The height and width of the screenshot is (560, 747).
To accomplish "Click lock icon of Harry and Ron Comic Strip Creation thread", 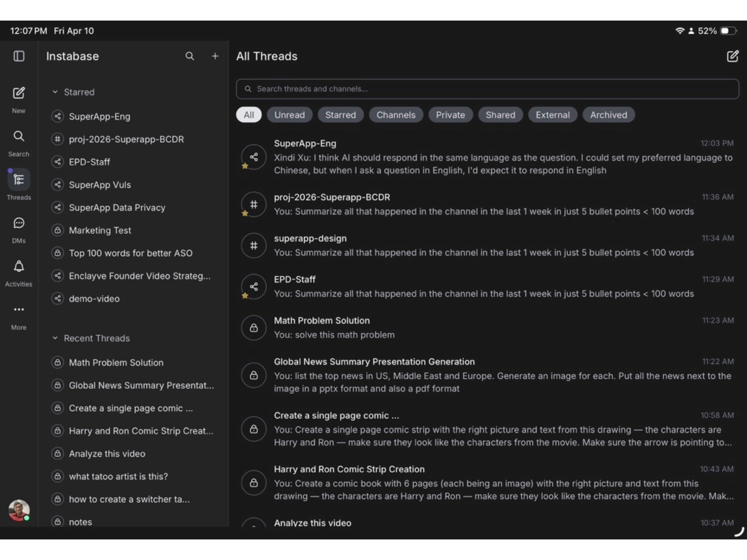I will (x=254, y=483).
